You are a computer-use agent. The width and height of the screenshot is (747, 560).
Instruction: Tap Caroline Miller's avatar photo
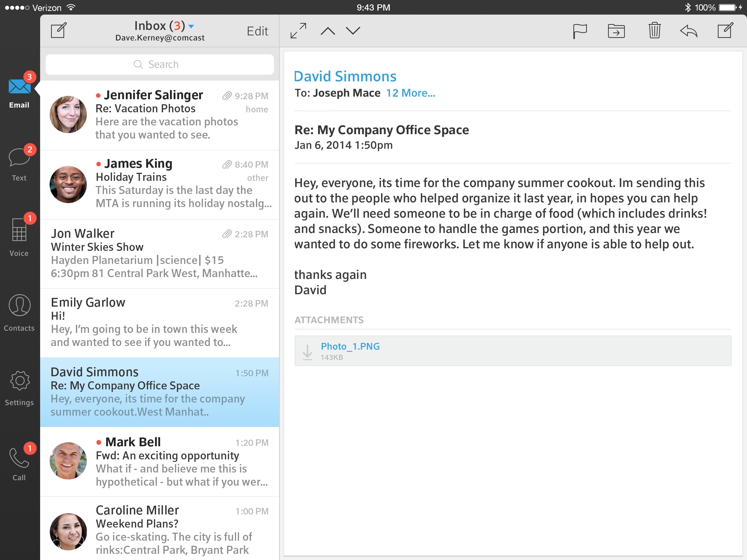pos(68,532)
